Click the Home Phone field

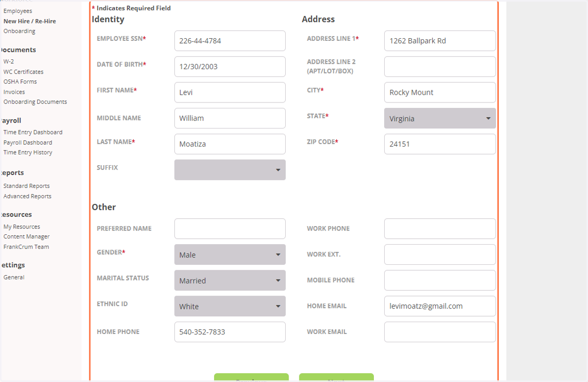tap(230, 332)
